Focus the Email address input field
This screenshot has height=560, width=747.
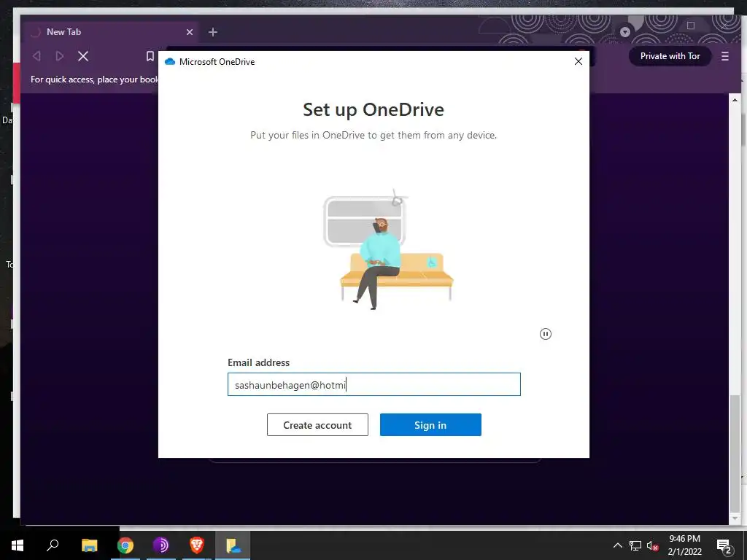point(374,384)
